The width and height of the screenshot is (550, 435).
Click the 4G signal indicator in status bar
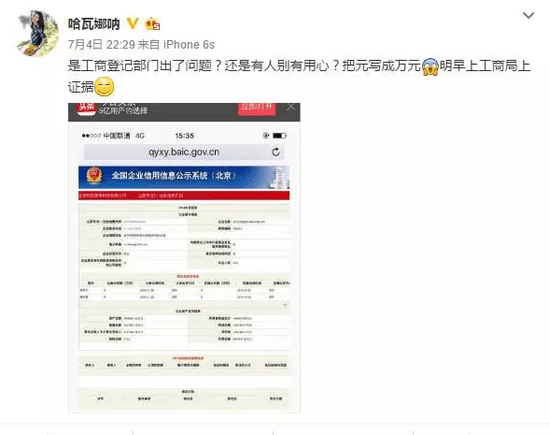(x=140, y=135)
